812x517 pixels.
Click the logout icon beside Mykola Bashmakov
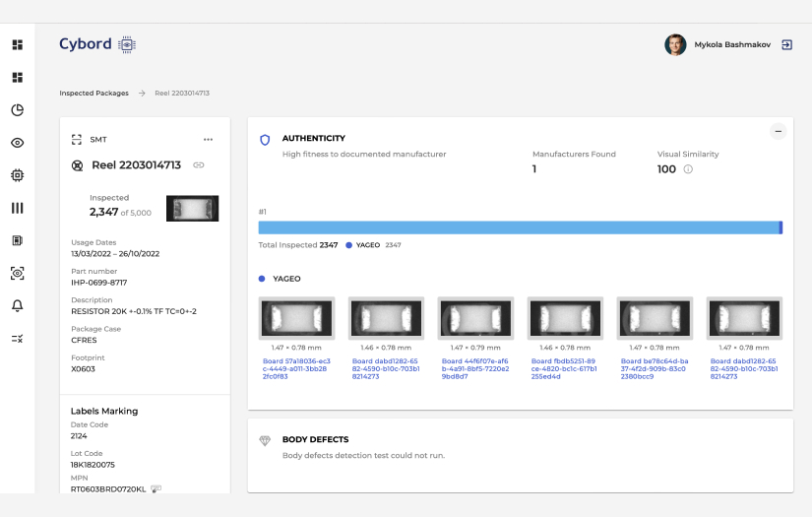[786, 45]
